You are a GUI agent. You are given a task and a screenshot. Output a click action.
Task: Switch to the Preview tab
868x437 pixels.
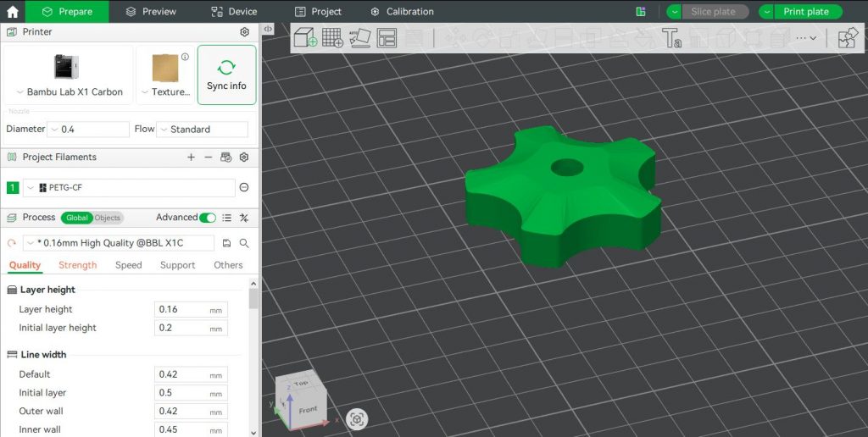coord(151,12)
